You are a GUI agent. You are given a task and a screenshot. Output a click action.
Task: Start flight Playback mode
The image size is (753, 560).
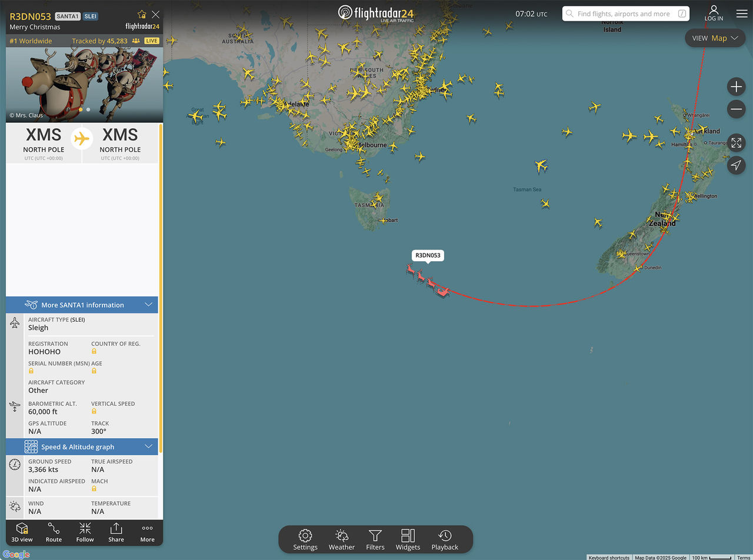[445, 539]
